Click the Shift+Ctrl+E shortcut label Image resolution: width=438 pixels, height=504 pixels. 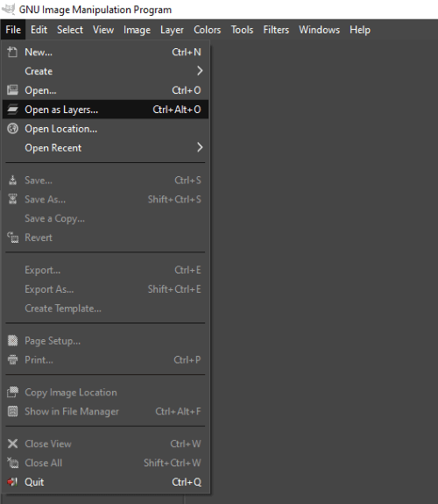click(174, 289)
